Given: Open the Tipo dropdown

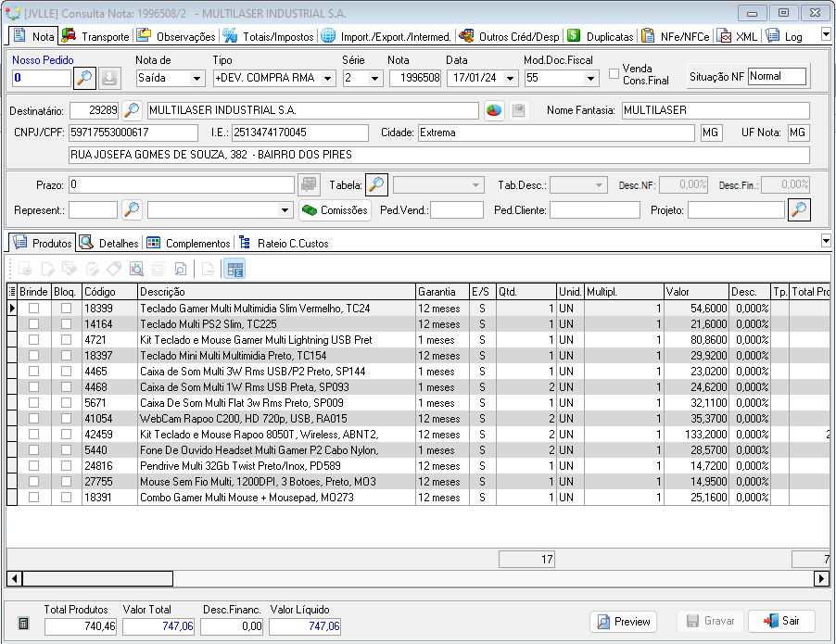Looking at the screenshot, I should click(x=328, y=79).
